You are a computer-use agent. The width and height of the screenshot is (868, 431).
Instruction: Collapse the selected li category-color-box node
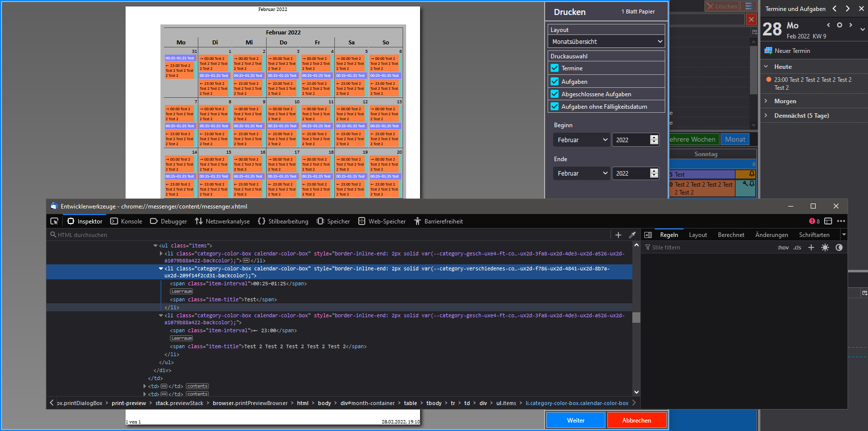coord(161,268)
